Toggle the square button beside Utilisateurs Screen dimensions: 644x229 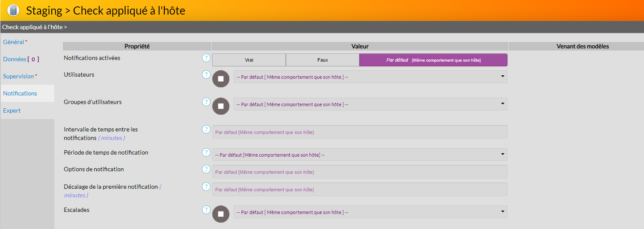pos(221,79)
